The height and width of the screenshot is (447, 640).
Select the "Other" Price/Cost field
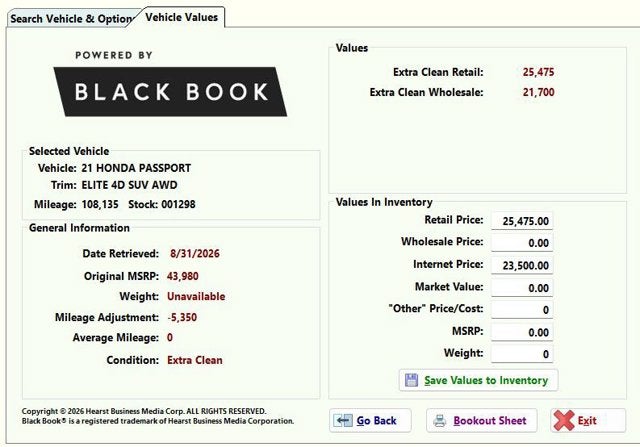pyautogui.click(x=522, y=310)
